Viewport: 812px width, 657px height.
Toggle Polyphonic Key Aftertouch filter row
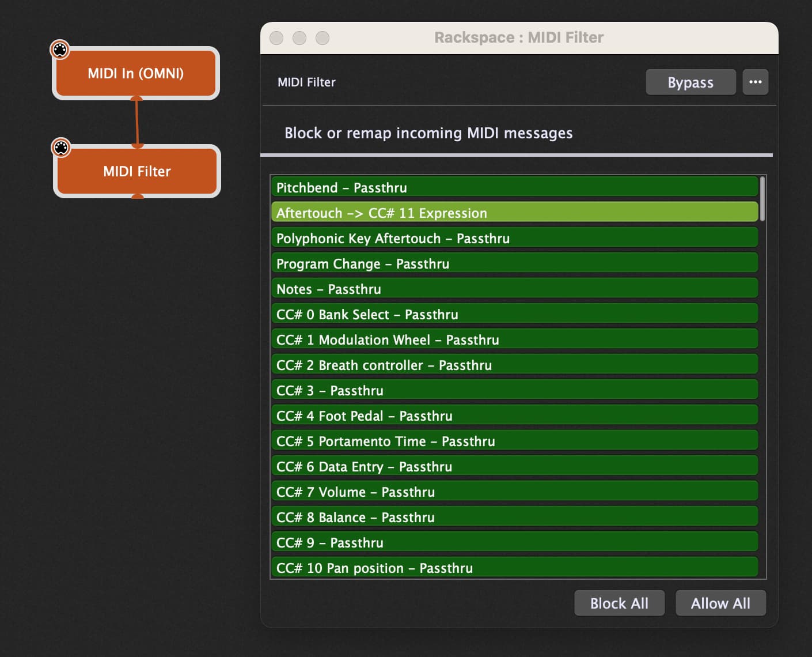pyautogui.click(x=514, y=238)
